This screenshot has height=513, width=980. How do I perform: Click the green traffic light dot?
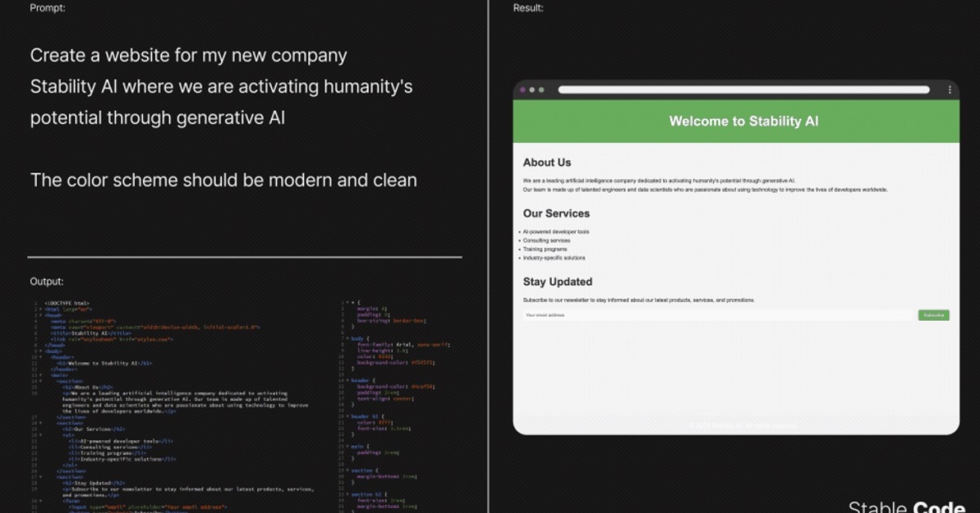(541, 90)
